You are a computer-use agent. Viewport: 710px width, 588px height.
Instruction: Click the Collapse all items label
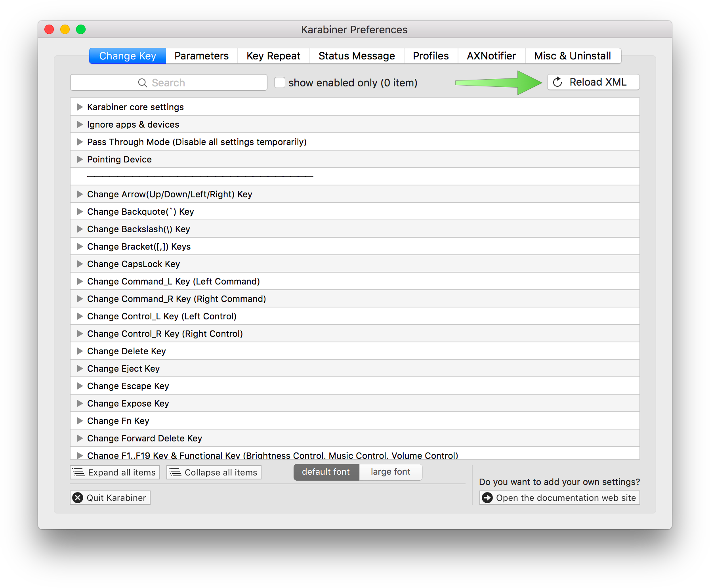[221, 472]
